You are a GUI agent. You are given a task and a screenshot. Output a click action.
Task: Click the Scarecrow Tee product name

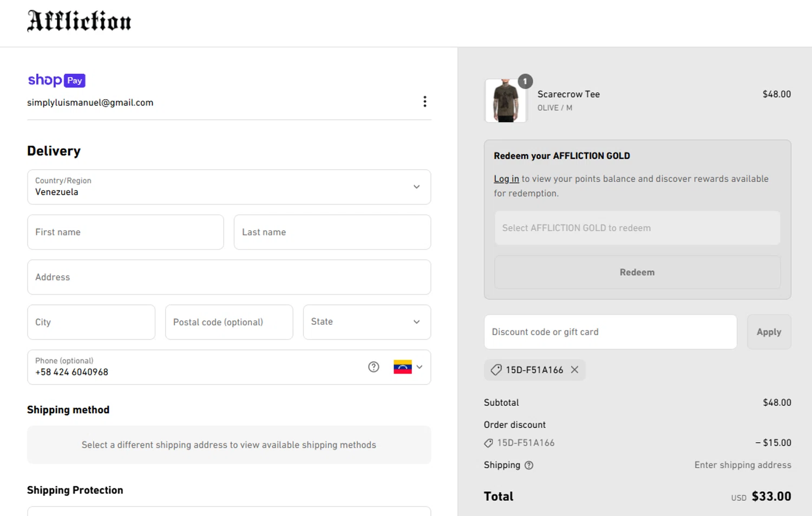(x=568, y=94)
